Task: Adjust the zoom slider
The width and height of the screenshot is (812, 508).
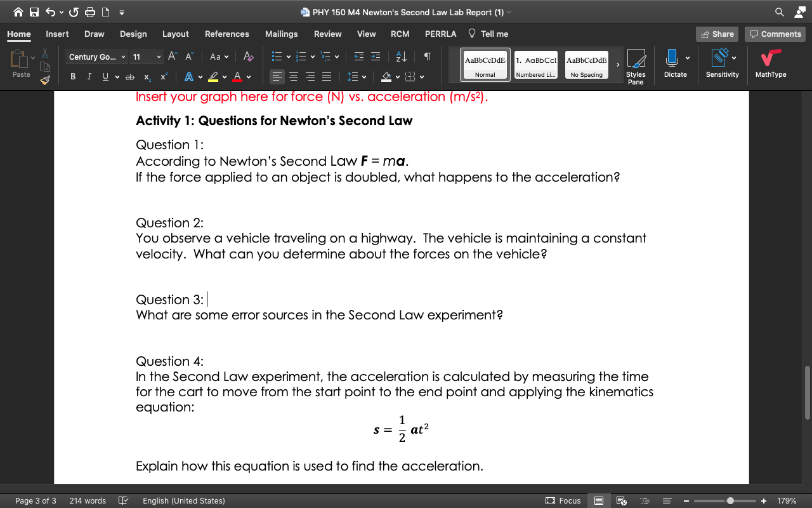Action: 729,500
